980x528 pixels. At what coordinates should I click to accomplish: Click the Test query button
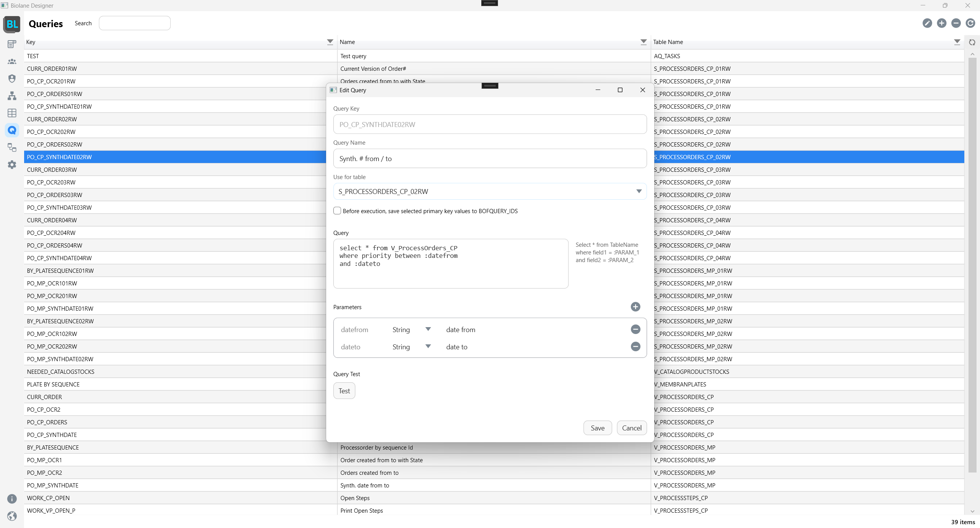coord(344,391)
